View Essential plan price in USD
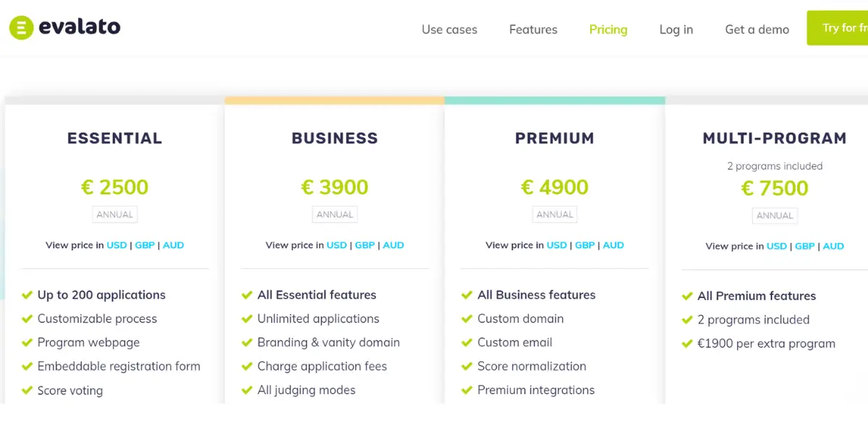 click(x=116, y=245)
